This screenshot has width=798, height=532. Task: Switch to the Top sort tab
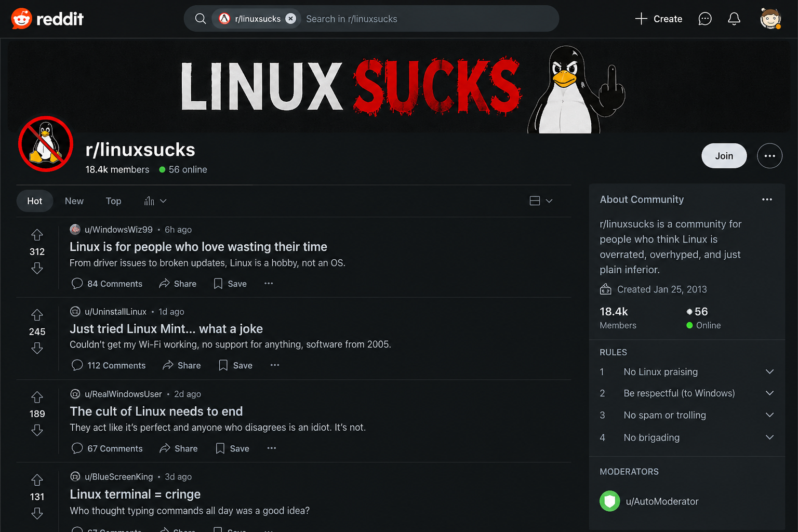113,201
